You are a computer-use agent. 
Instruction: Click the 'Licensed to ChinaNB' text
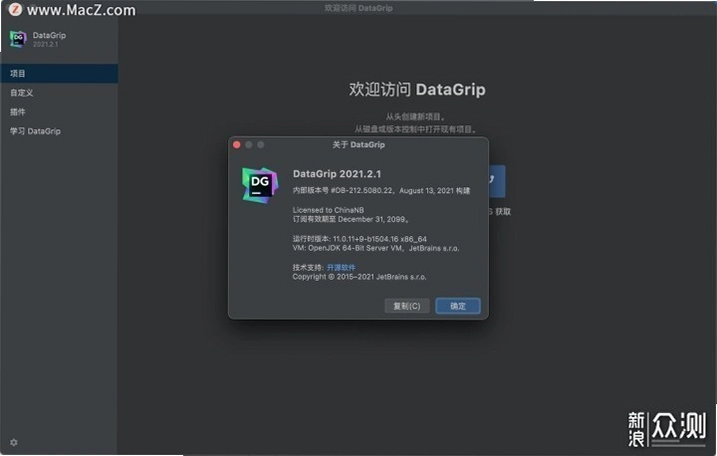pyautogui.click(x=328, y=210)
